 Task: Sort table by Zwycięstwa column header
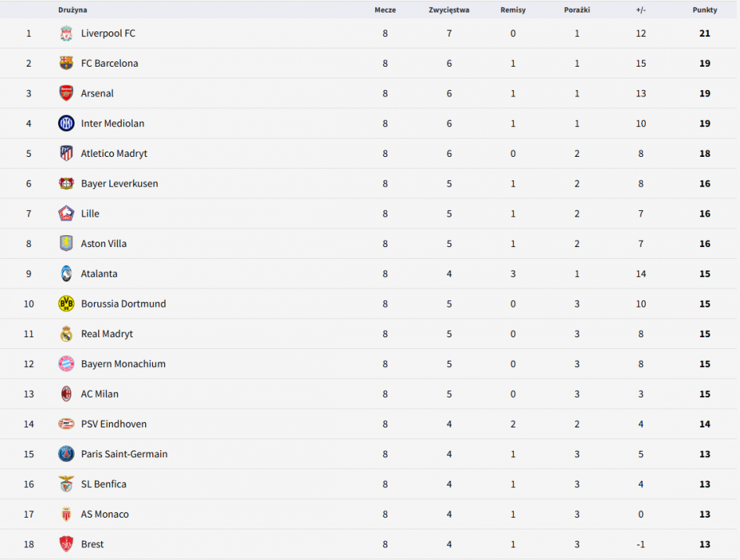(449, 10)
